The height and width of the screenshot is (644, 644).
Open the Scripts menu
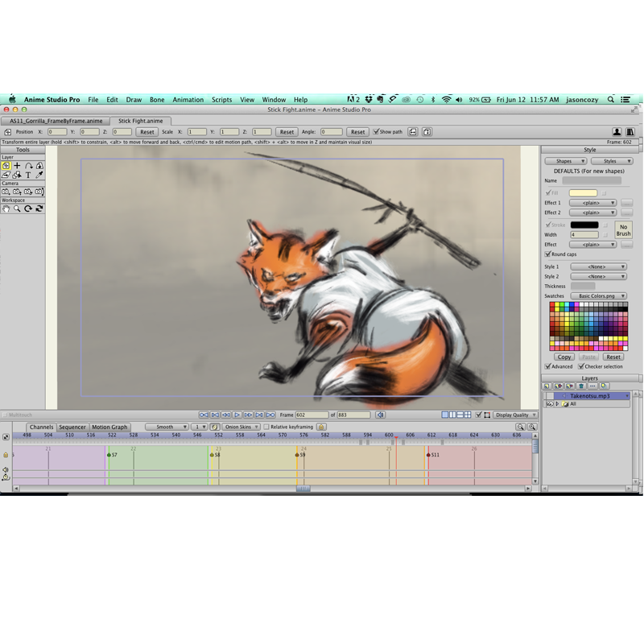(x=222, y=100)
